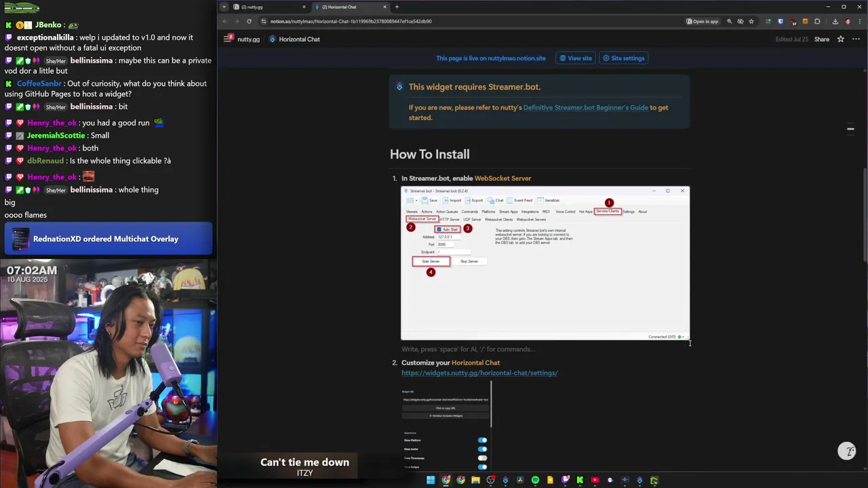
Task: Open a new browser tab
Action: pyautogui.click(x=397, y=7)
